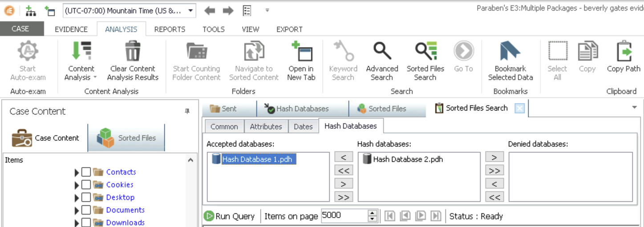Increase Items on page with spinner

click(x=373, y=213)
